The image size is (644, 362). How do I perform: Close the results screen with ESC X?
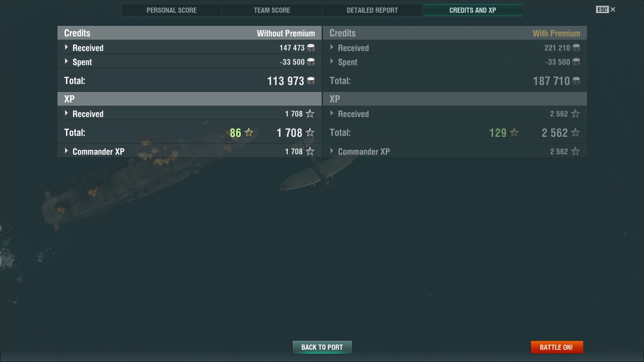pyautogui.click(x=606, y=9)
